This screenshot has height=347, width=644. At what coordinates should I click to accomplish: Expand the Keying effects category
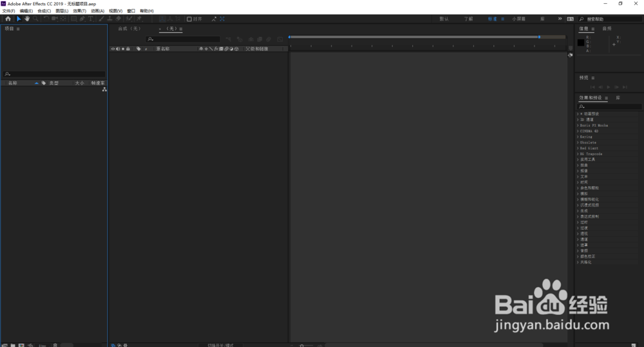(578, 136)
